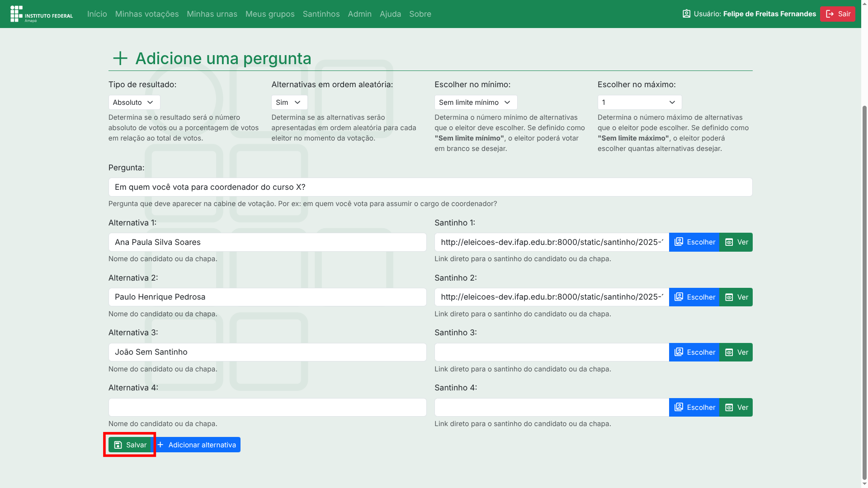Click Ver button for Santinho 2
Image resolution: width=868 pixels, height=488 pixels.
coord(736,297)
